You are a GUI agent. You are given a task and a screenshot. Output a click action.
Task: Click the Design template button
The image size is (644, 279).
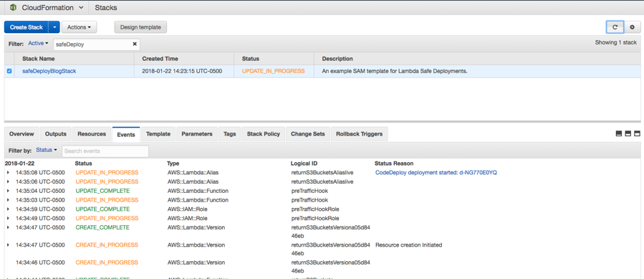(x=140, y=27)
